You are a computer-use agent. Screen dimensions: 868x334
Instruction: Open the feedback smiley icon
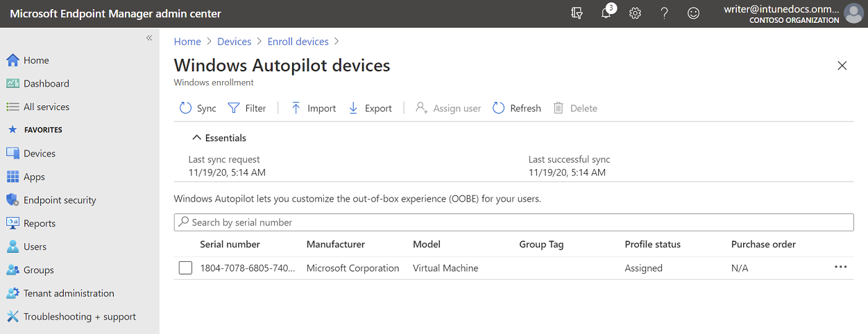click(x=693, y=13)
